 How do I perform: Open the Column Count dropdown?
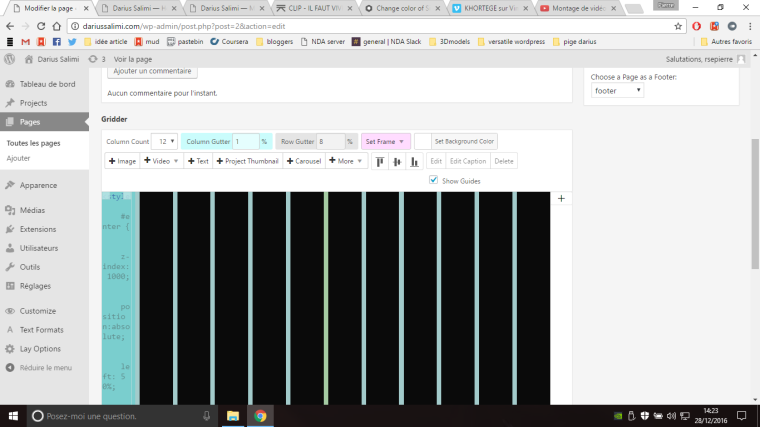coord(164,142)
